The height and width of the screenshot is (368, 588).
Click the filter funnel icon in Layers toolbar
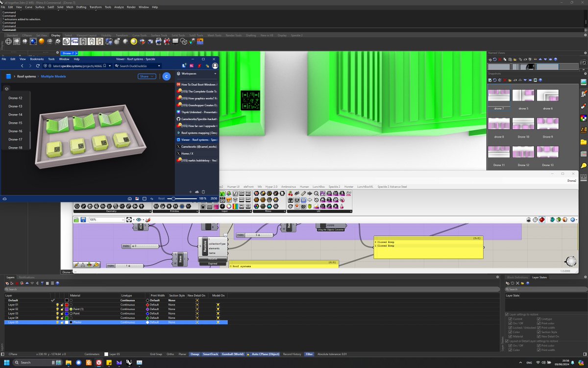42,283
